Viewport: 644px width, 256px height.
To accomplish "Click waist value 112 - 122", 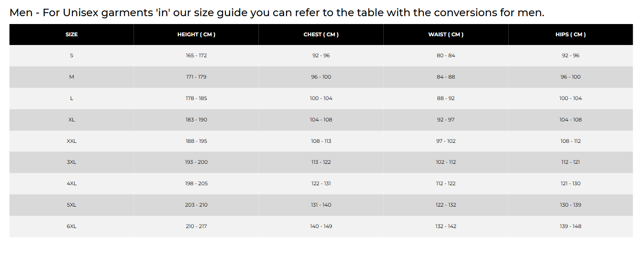I will [446, 183].
